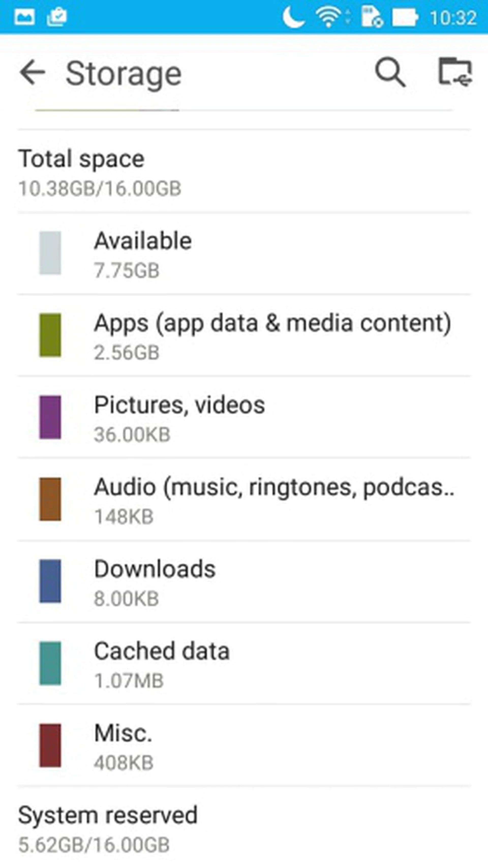Open Apps (app data & media content)
488x868 pixels.
(272, 336)
